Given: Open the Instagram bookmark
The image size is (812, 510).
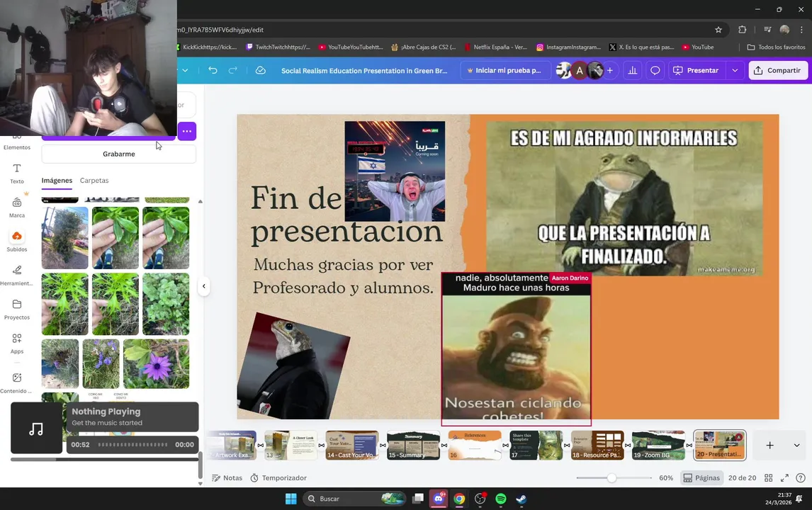Looking at the screenshot, I should [x=568, y=47].
